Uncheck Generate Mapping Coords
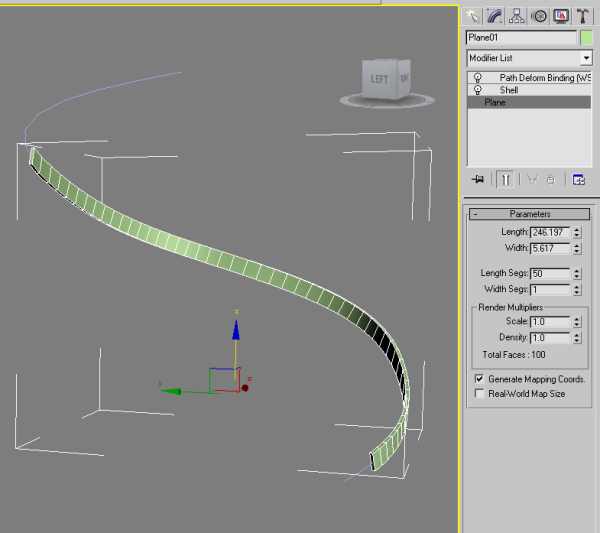Image resolution: width=600 pixels, height=533 pixels. tap(479, 379)
